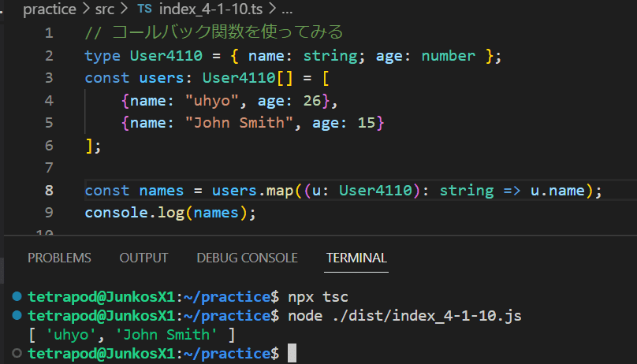The width and height of the screenshot is (637, 364).
Task: Click line number 1 in gutter
Action: pos(49,33)
